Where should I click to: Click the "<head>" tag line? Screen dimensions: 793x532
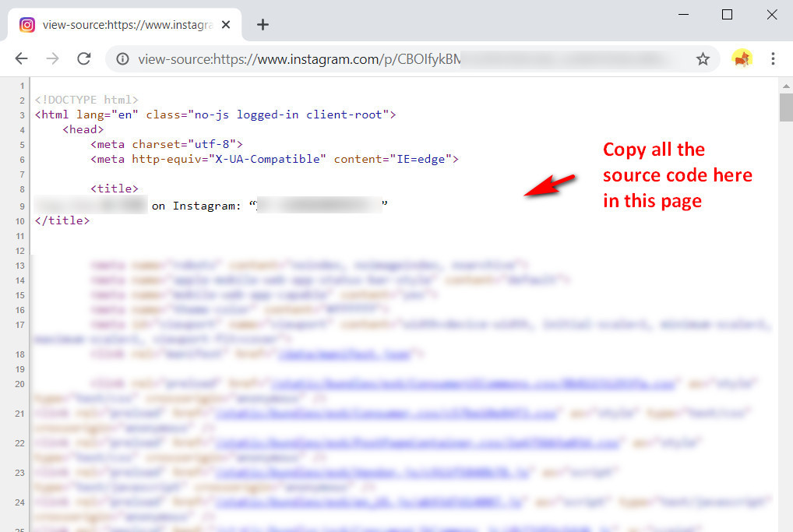(x=83, y=129)
